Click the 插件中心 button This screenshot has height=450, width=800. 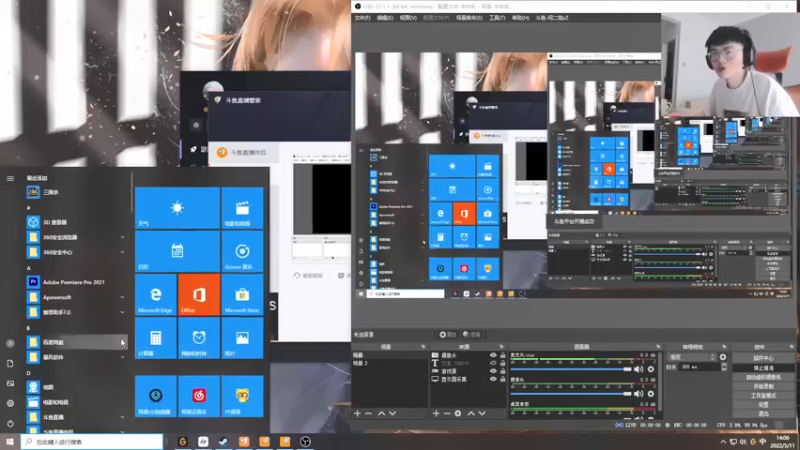pyautogui.click(x=763, y=358)
